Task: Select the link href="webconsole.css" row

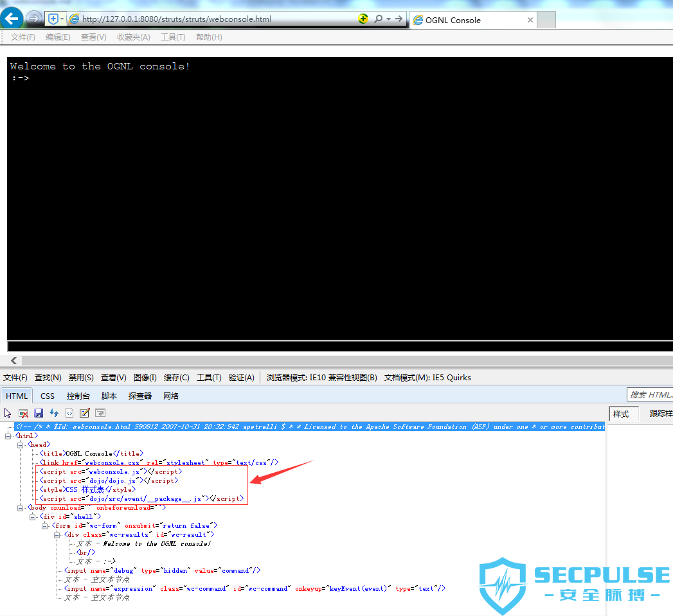Action: [x=159, y=463]
